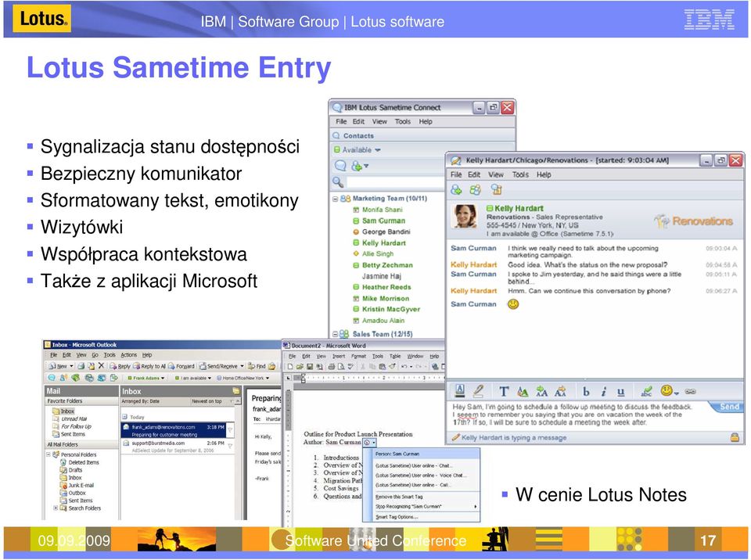Toggle italic formatting in chat window
Image resolution: width=751 pixels, height=560 pixels.
(603, 392)
